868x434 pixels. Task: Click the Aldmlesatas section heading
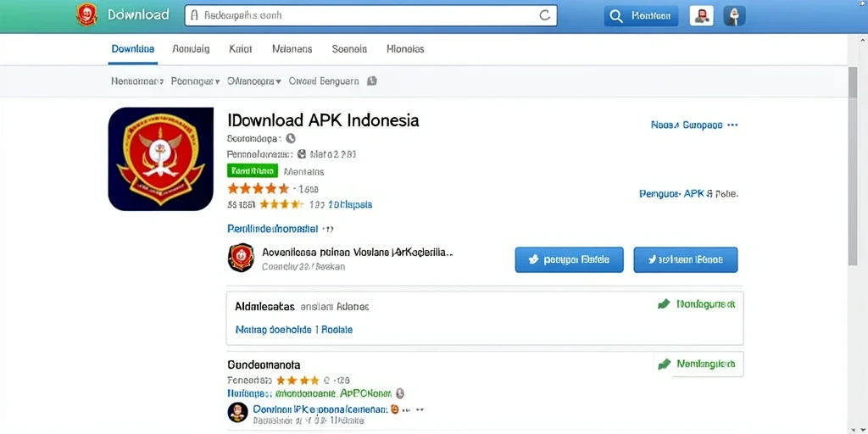coord(264,306)
